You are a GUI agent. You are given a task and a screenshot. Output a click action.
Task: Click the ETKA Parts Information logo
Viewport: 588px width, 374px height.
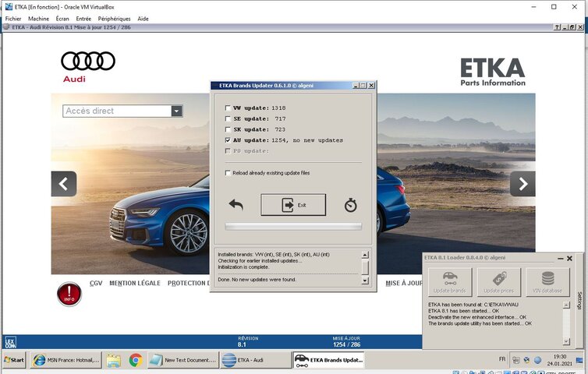click(493, 72)
